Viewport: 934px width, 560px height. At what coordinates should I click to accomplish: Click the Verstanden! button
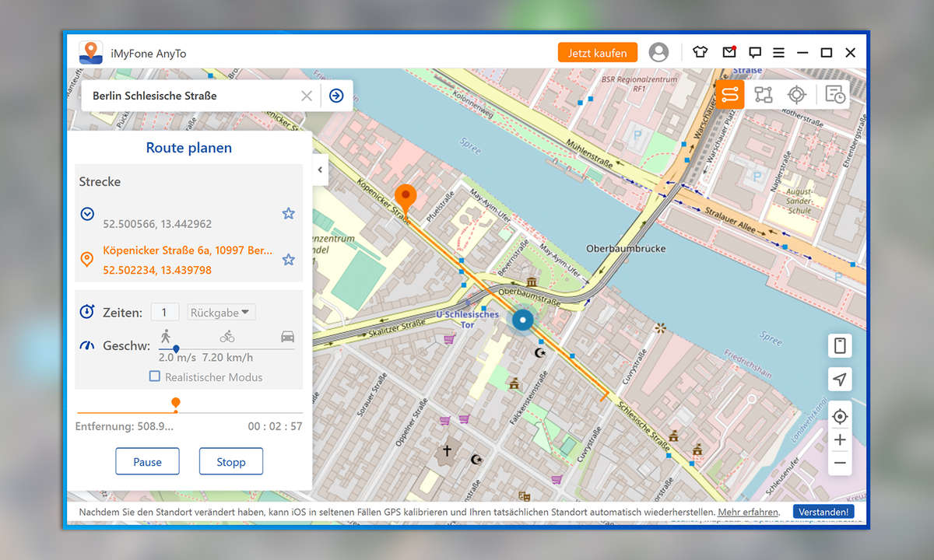824,512
